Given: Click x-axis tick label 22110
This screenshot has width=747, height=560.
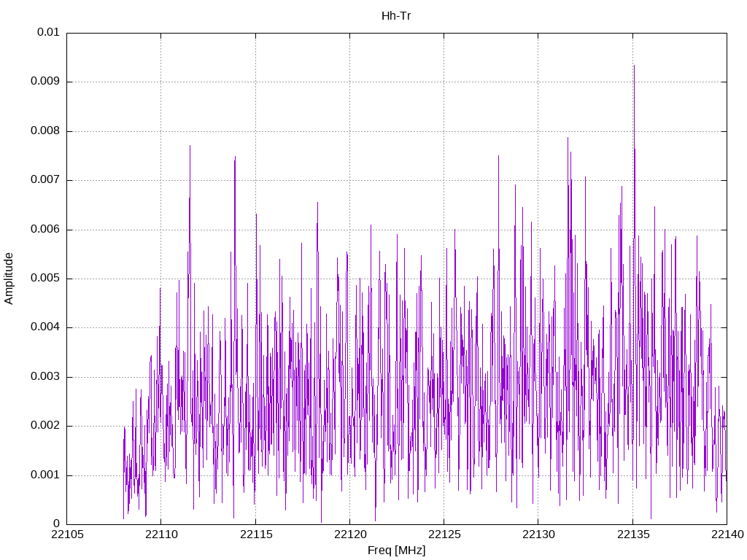Looking at the screenshot, I should (161, 534).
